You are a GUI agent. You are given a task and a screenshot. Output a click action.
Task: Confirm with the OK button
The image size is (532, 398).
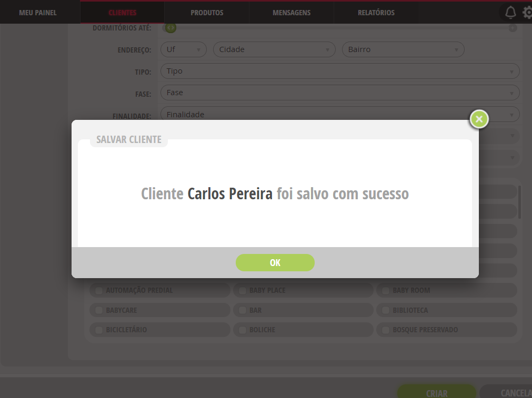275,262
